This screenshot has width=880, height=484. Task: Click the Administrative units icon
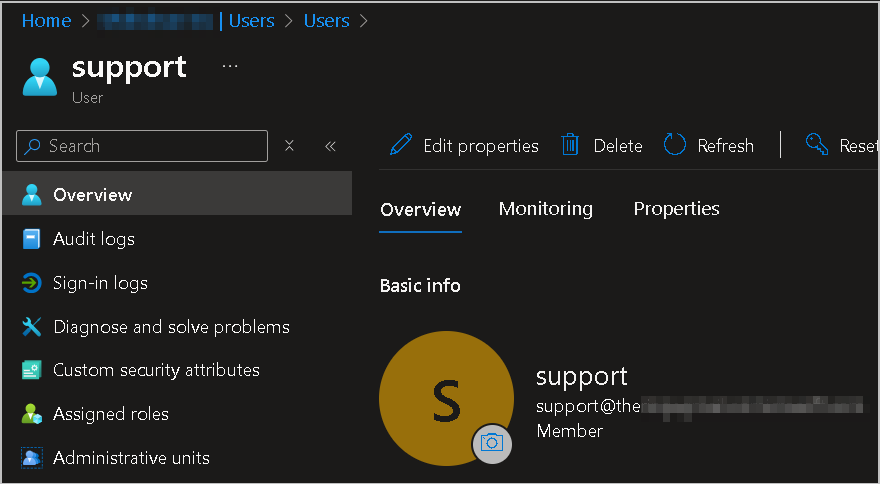(x=31, y=458)
